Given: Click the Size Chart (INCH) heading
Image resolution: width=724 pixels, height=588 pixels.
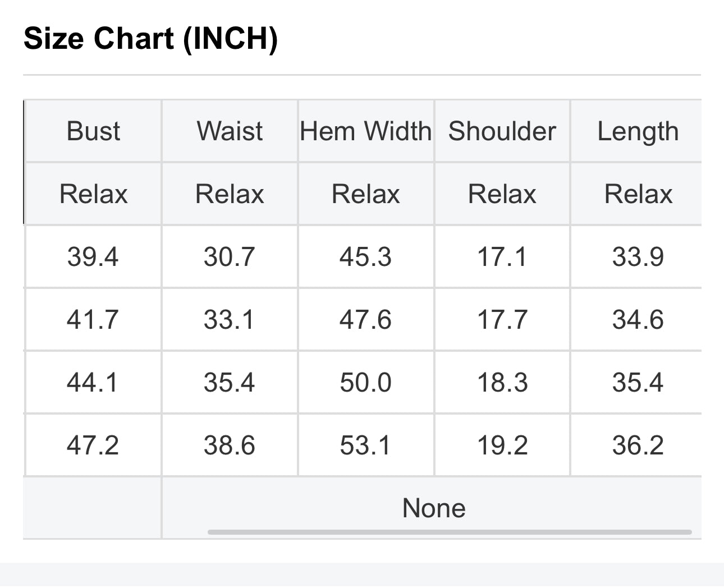Looking at the screenshot, I should coord(150,39).
